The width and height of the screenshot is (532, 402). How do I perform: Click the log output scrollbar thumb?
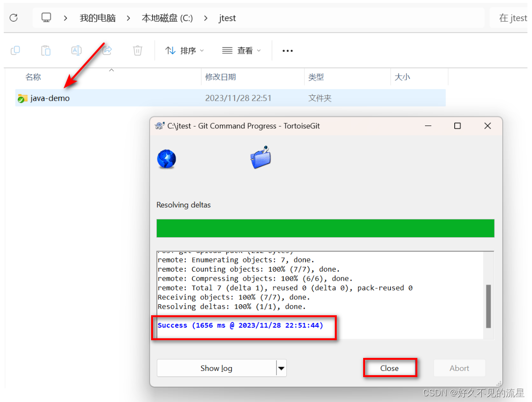tap(488, 307)
